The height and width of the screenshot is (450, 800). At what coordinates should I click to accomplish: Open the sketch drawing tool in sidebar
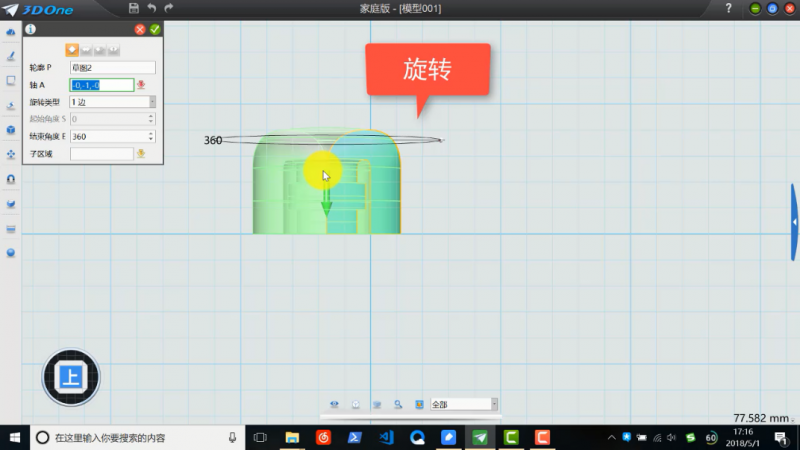pyautogui.click(x=11, y=56)
